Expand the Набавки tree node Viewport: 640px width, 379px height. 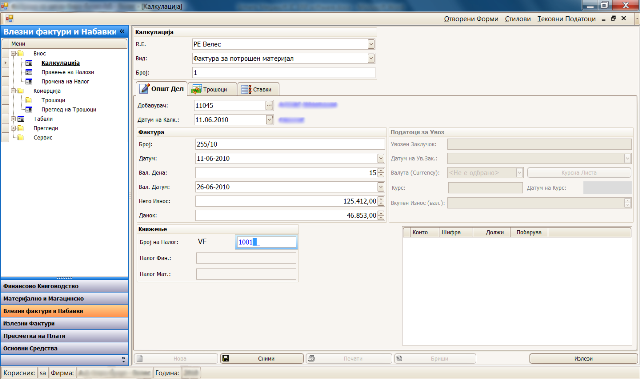(13, 119)
